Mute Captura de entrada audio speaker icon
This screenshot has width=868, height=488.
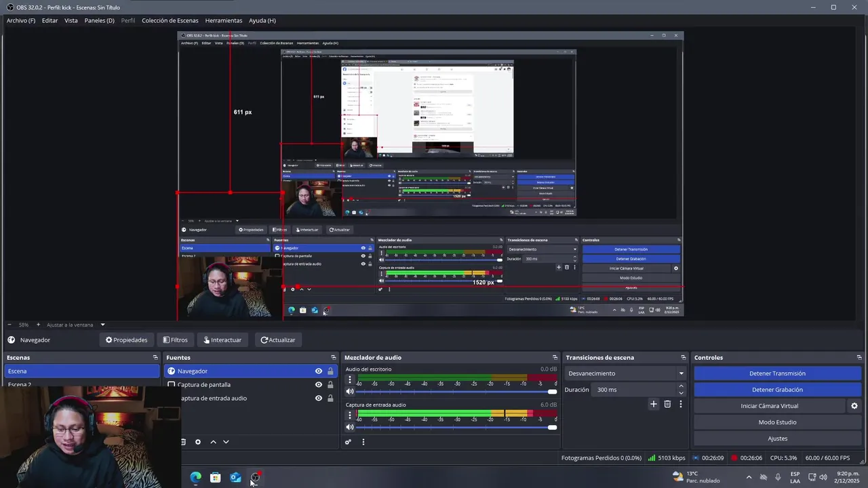pyautogui.click(x=350, y=427)
